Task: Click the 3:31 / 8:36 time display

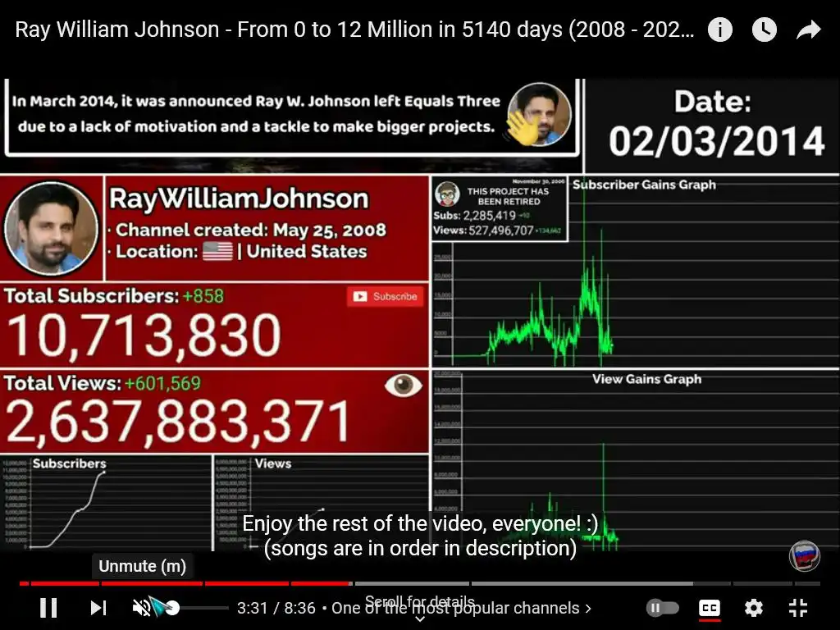Action: click(276, 608)
